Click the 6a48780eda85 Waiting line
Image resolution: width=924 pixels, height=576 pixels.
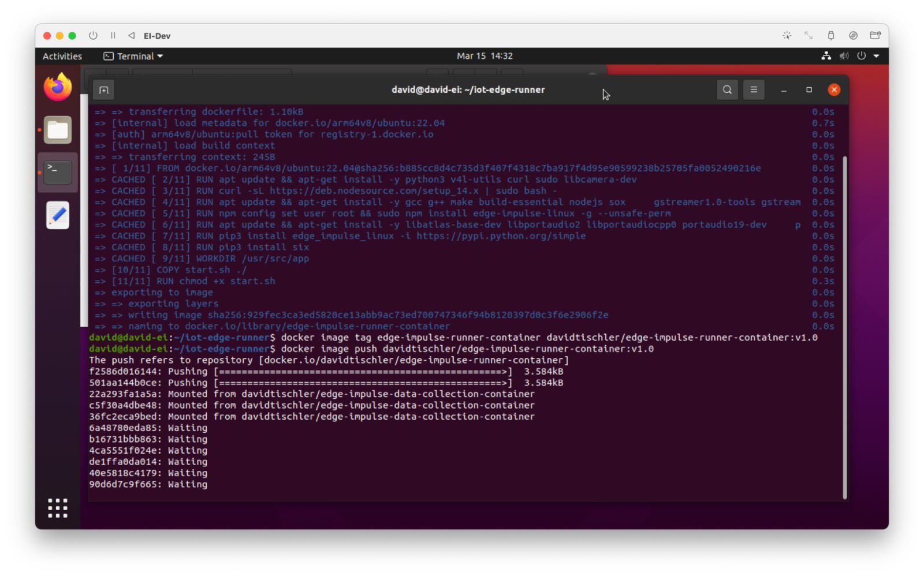pos(148,428)
